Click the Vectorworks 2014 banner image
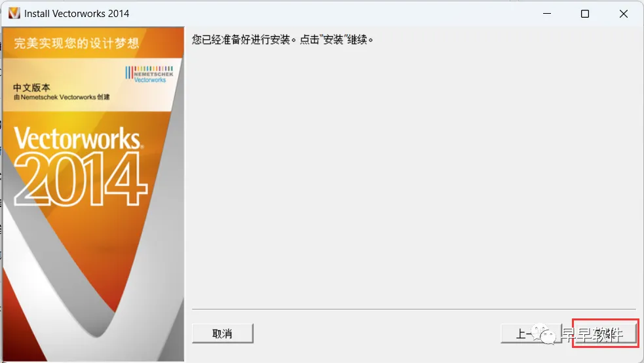Image resolution: width=644 pixels, height=363 pixels. (x=93, y=195)
